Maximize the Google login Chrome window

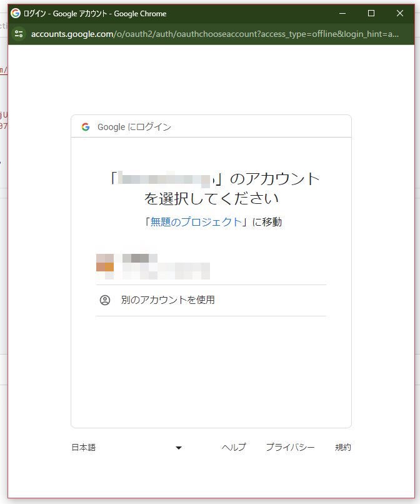point(371,13)
